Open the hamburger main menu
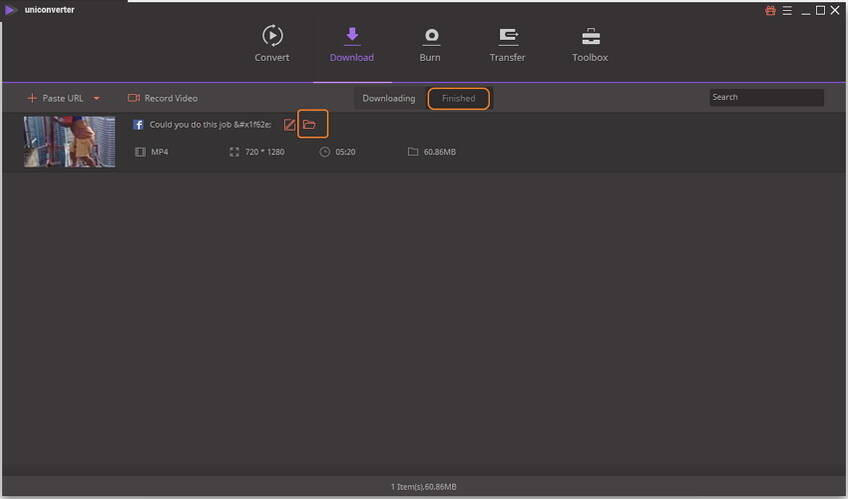The image size is (848, 499). (x=787, y=10)
